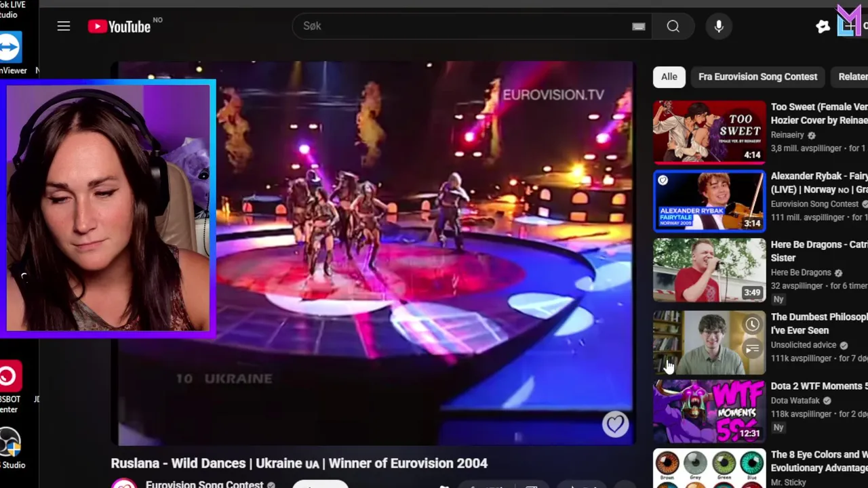Add Dumbest Philosophy video to queue
Screen dimensions: 868x488
pyautogui.click(x=752, y=348)
